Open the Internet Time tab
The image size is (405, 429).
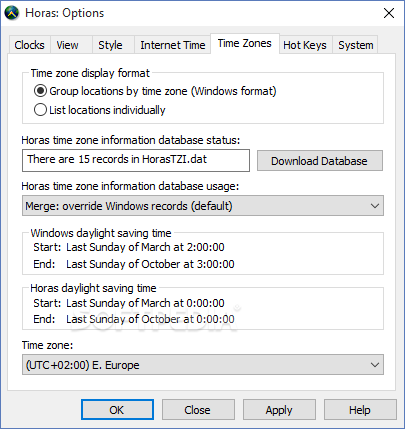tap(172, 45)
